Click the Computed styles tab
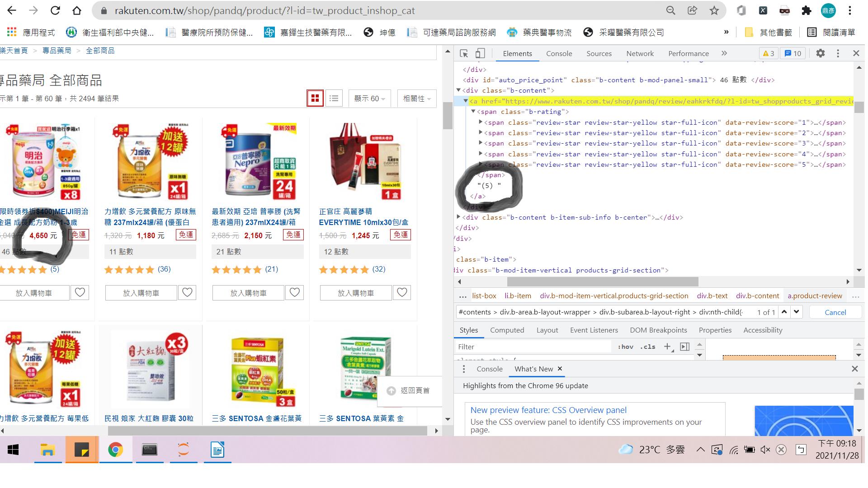The width and height of the screenshot is (868, 488). point(507,330)
